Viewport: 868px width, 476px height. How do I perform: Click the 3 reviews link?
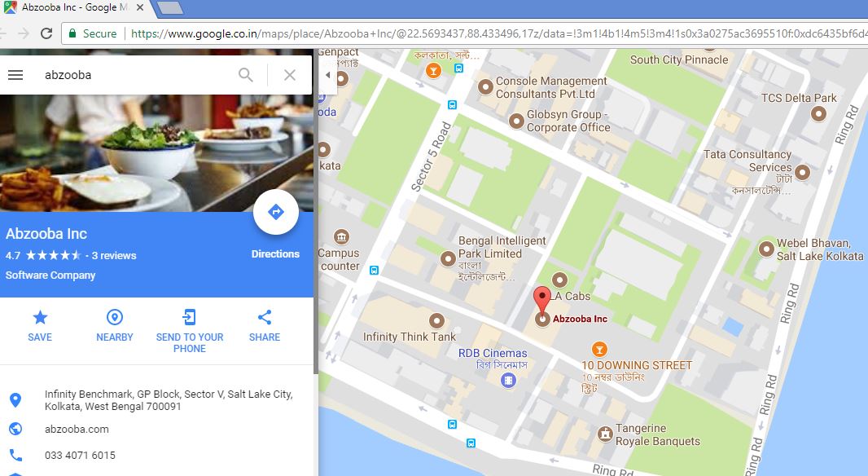114,255
